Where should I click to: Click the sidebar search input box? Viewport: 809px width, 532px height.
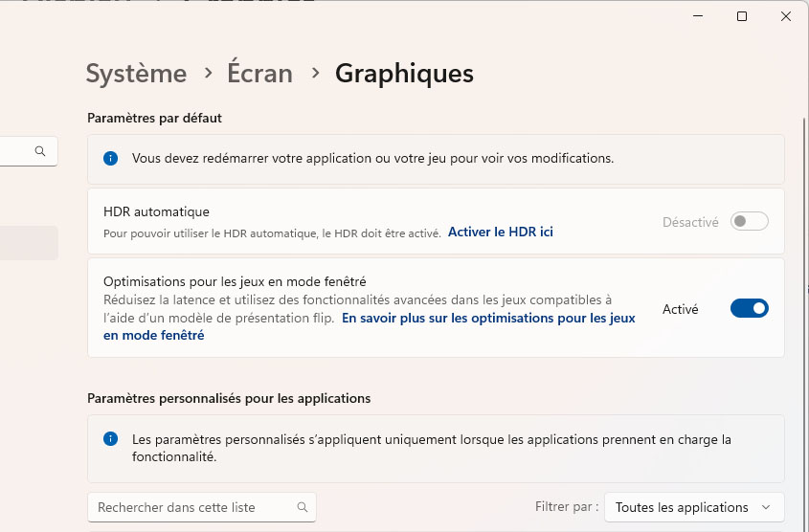pos(29,151)
